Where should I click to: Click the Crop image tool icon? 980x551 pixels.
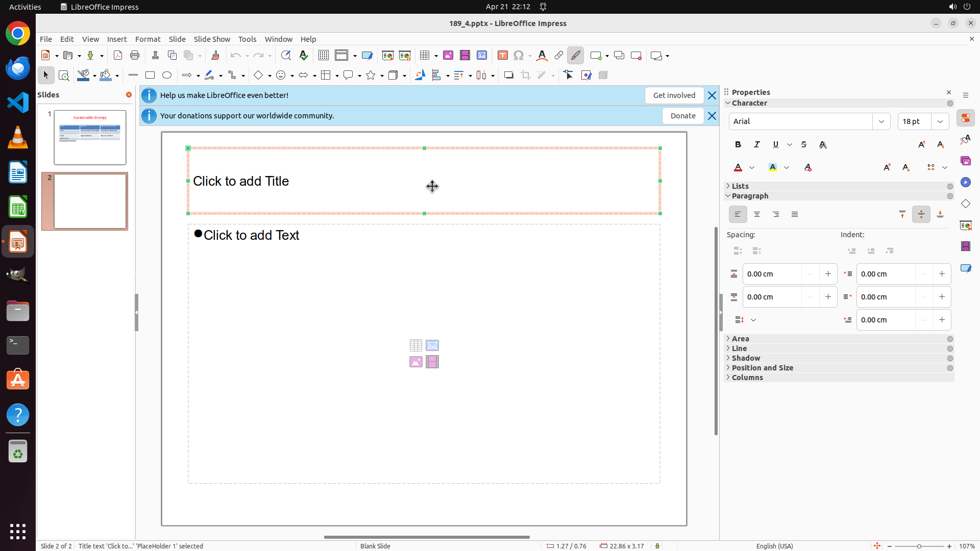[x=526, y=76]
